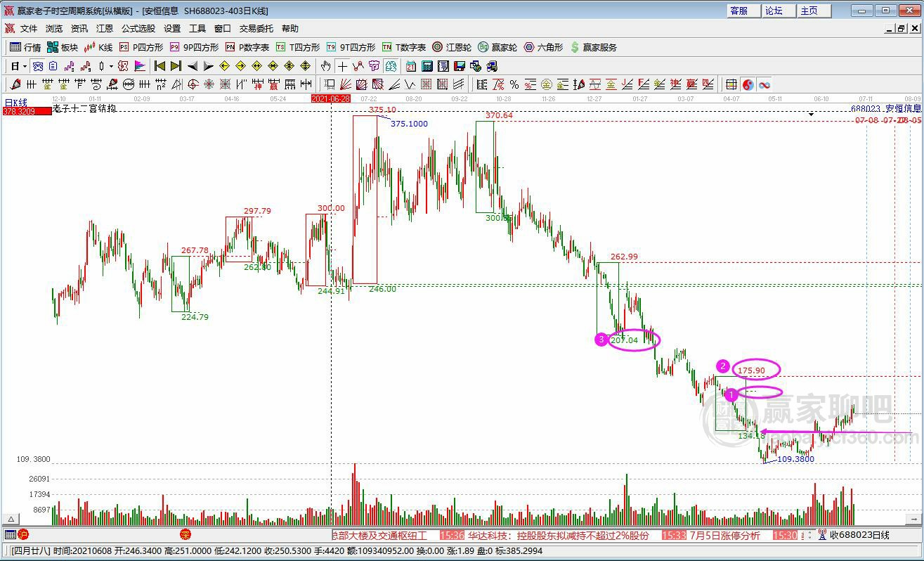924x561 pixels.
Task: Launch the 赢家轮 wheel tool
Action: click(x=497, y=47)
